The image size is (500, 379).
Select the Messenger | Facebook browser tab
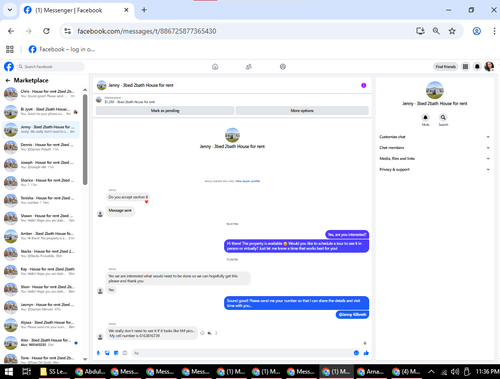[77, 10]
